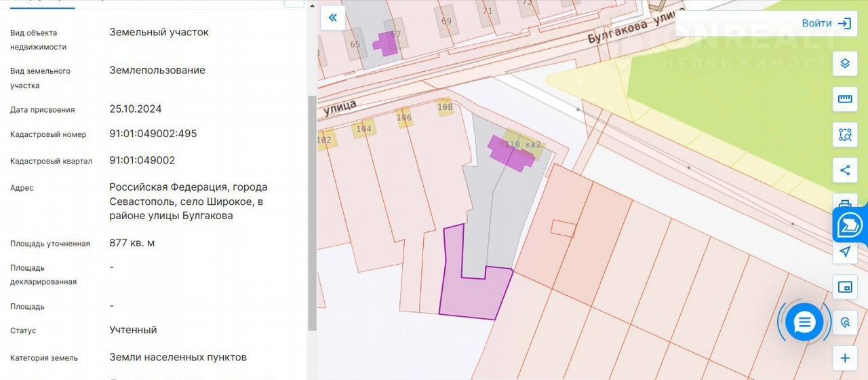Click the zoom in plus button

[845, 358]
